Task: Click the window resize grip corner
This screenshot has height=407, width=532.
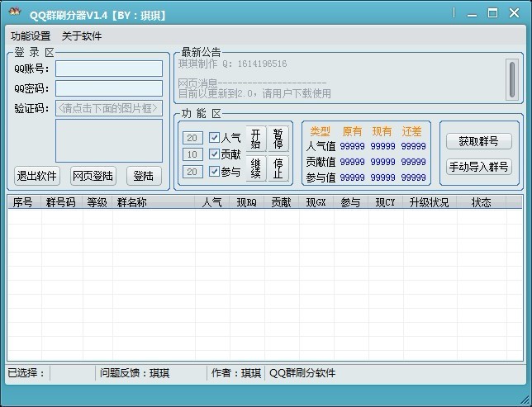Action: coord(525,400)
